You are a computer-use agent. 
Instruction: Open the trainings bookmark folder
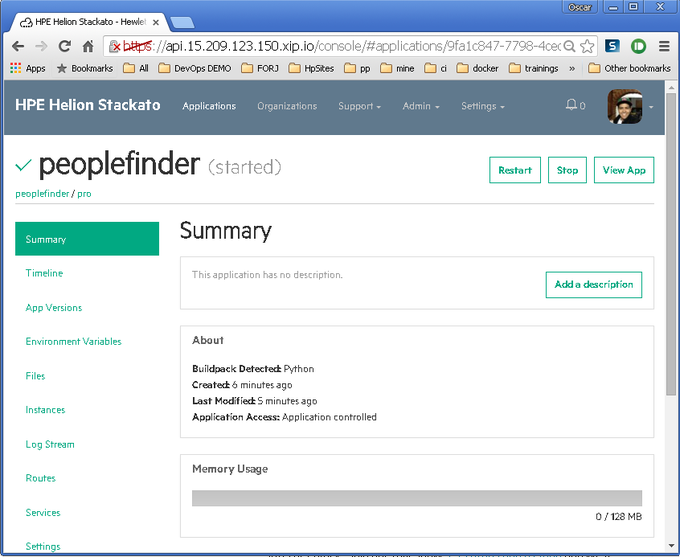click(x=533, y=68)
